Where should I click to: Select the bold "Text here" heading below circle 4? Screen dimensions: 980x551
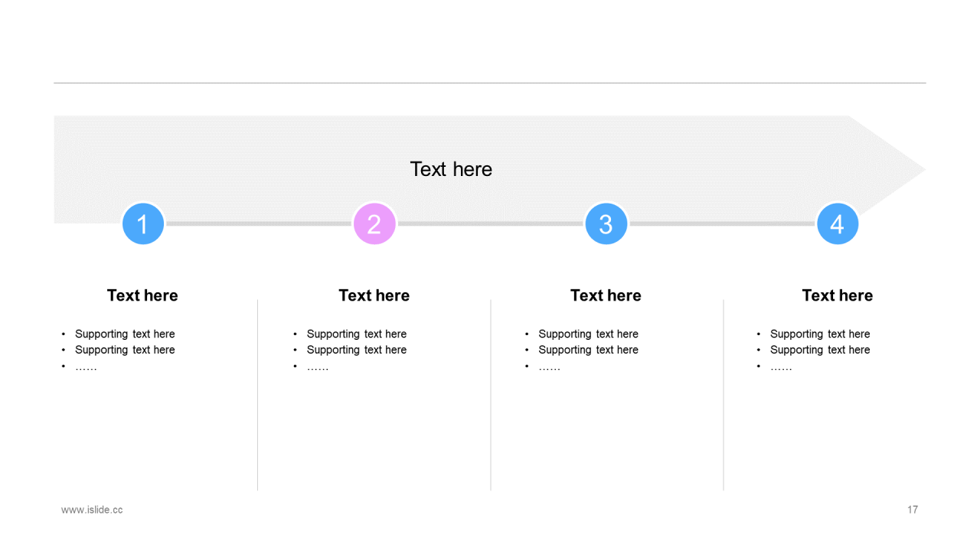pyautogui.click(x=838, y=295)
